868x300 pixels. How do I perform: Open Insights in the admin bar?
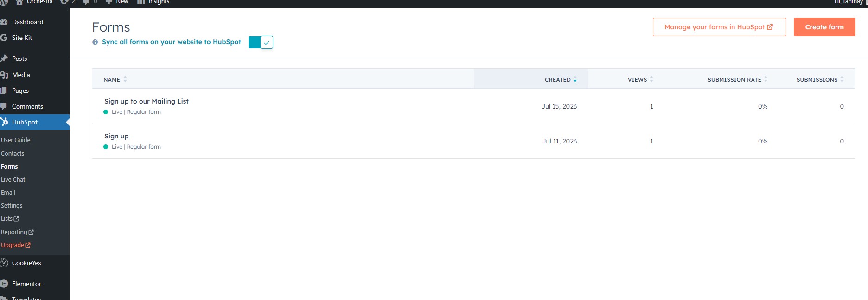pyautogui.click(x=153, y=2)
